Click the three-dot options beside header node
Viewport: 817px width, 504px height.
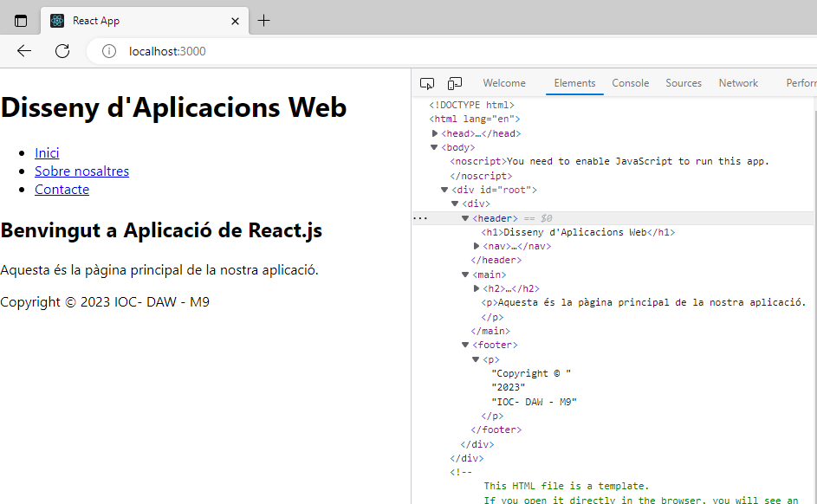click(420, 218)
